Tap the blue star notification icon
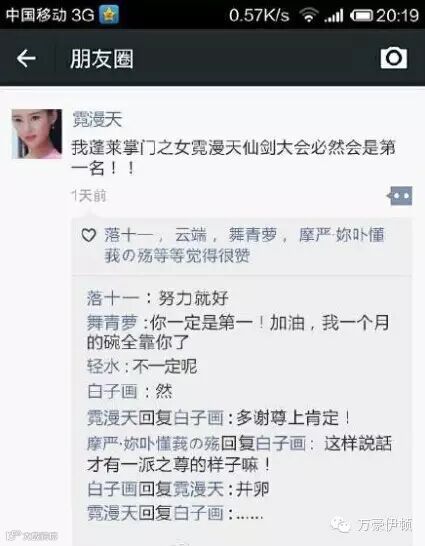Viewport: 425px width, 546px height. pos(109,15)
